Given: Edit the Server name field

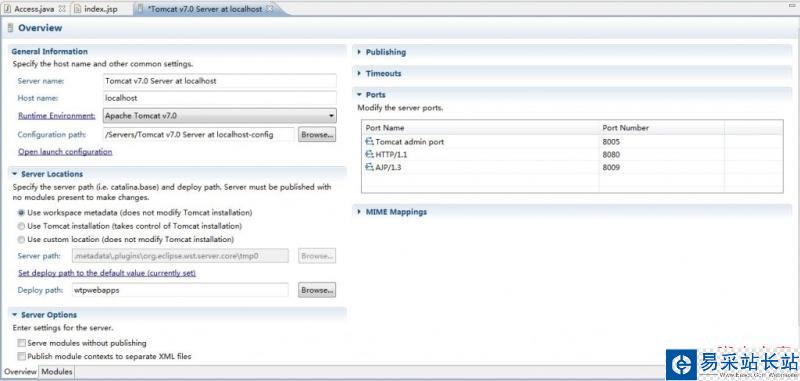Looking at the screenshot, I should tap(219, 81).
